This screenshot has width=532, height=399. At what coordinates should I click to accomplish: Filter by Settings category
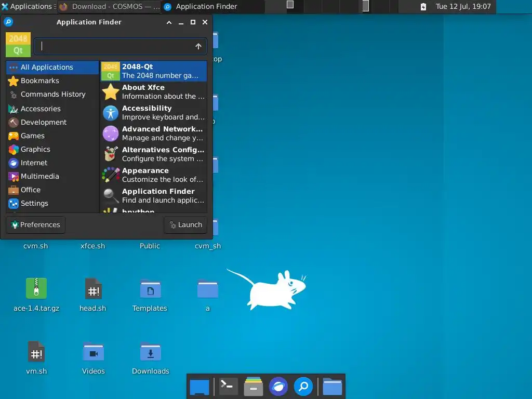point(52,203)
